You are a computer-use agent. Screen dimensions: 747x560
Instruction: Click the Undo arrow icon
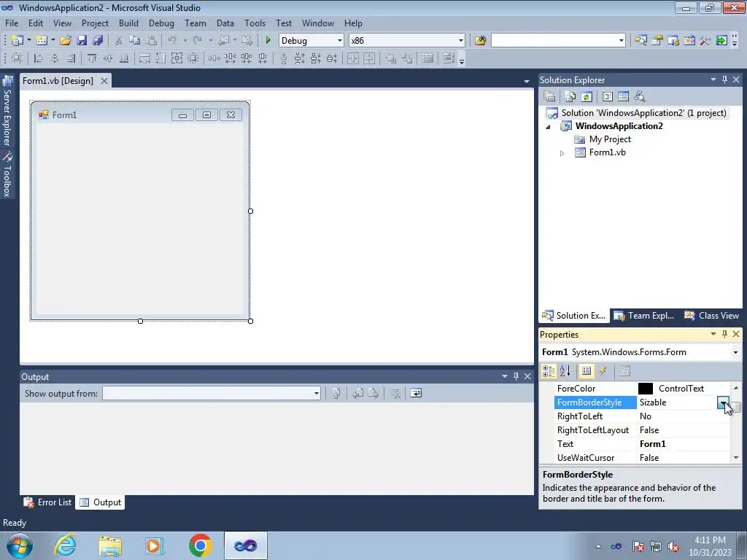coord(172,41)
